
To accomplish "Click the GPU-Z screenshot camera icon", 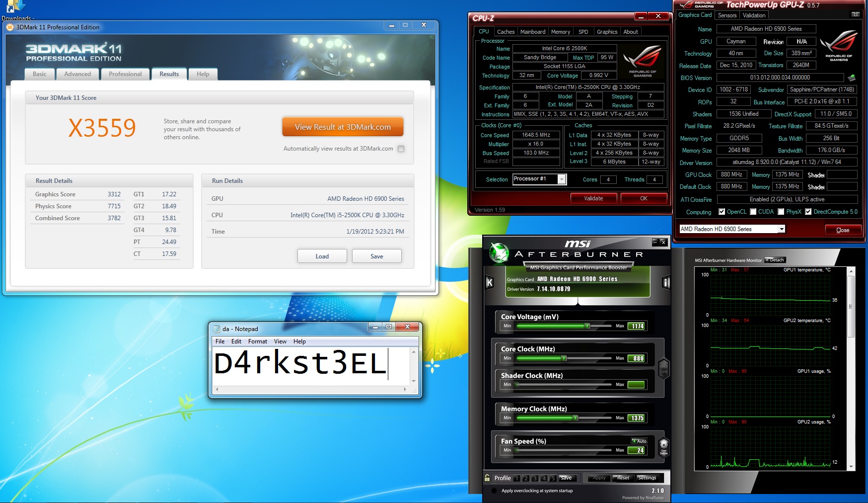I will 855,14.
